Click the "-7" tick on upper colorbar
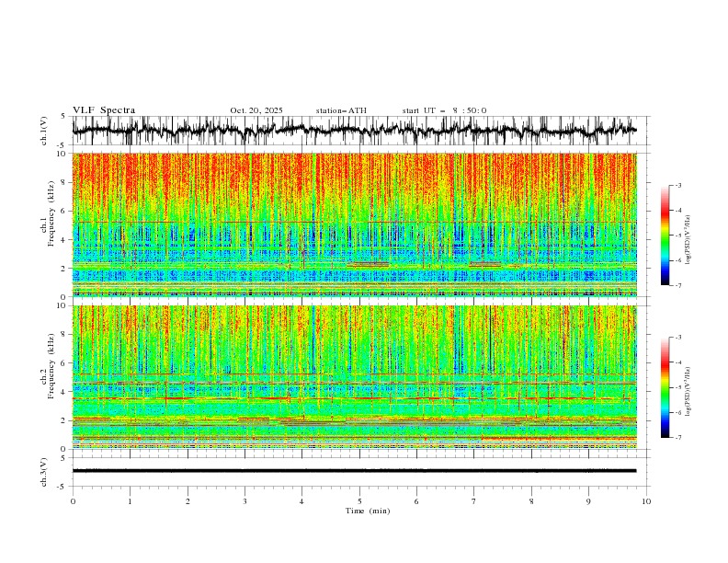This screenshot has width=728, height=563. (678, 286)
